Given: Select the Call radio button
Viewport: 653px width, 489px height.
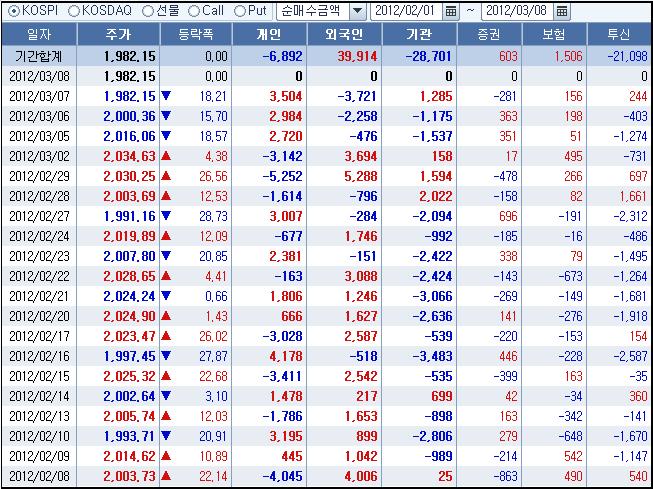Looking at the screenshot, I should [x=194, y=11].
